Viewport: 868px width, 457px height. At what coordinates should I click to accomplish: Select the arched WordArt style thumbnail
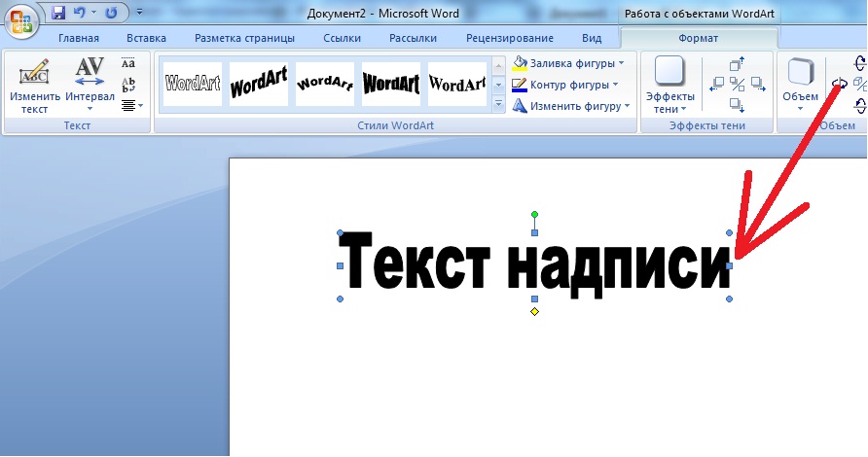pyautogui.click(x=325, y=84)
